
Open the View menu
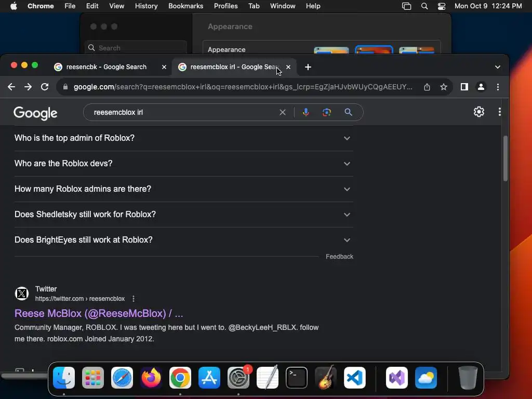coord(116,6)
